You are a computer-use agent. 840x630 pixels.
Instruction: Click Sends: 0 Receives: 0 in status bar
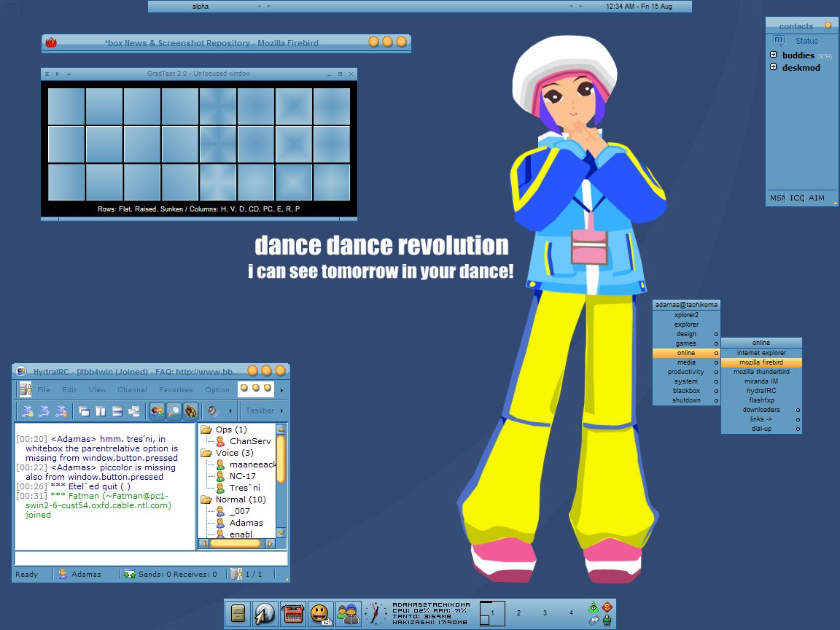coord(178,574)
